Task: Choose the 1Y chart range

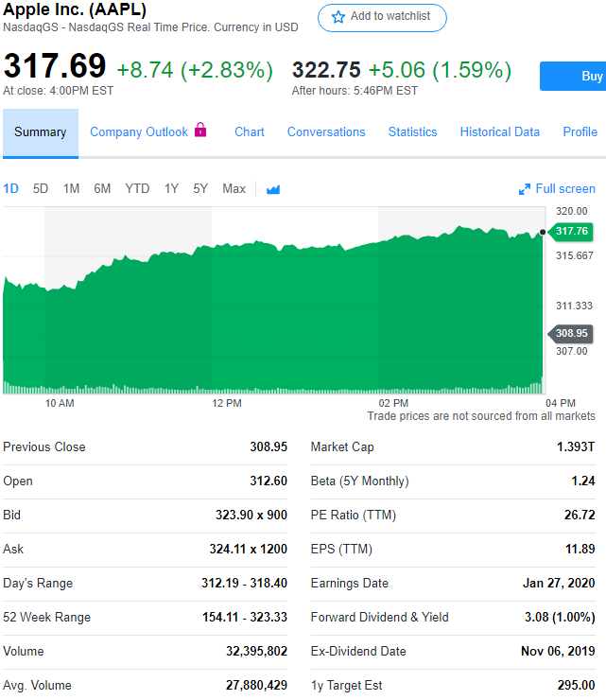Action: coord(171,188)
